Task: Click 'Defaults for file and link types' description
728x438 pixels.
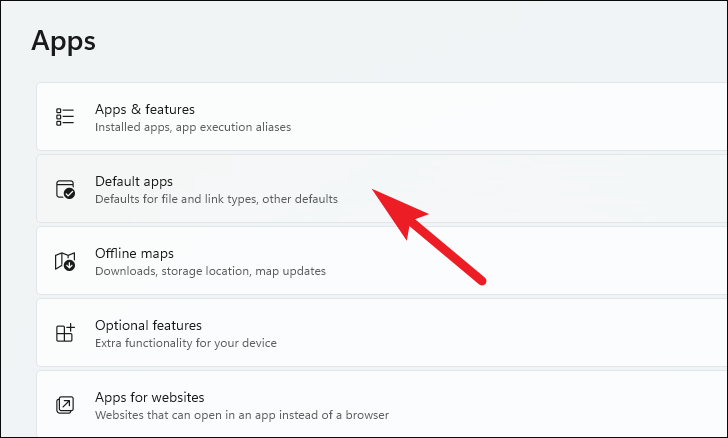Action: click(x=176, y=199)
